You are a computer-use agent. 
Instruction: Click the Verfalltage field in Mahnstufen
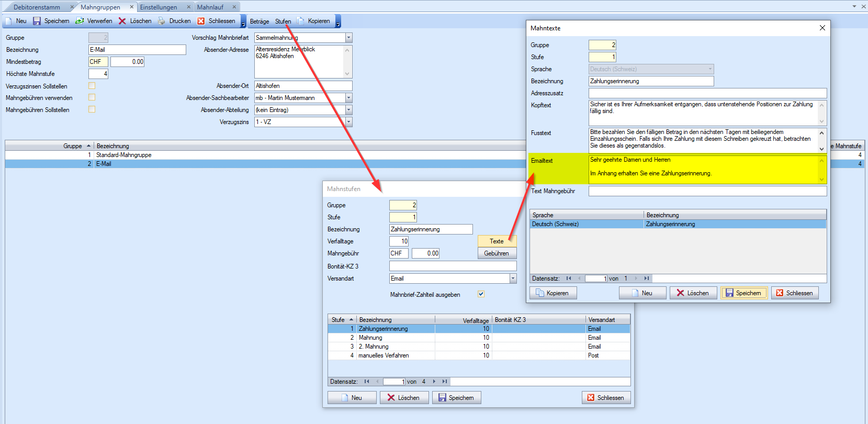point(399,241)
